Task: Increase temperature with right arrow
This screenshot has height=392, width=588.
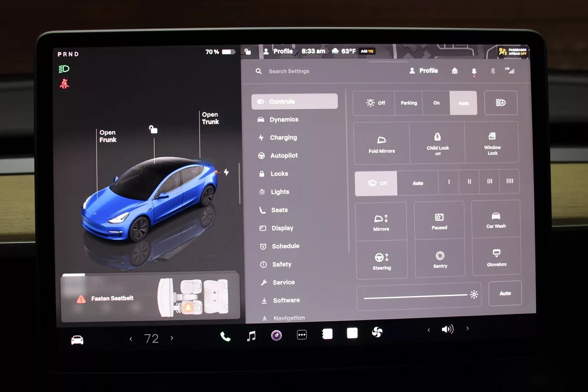Action: (x=171, y=338)
